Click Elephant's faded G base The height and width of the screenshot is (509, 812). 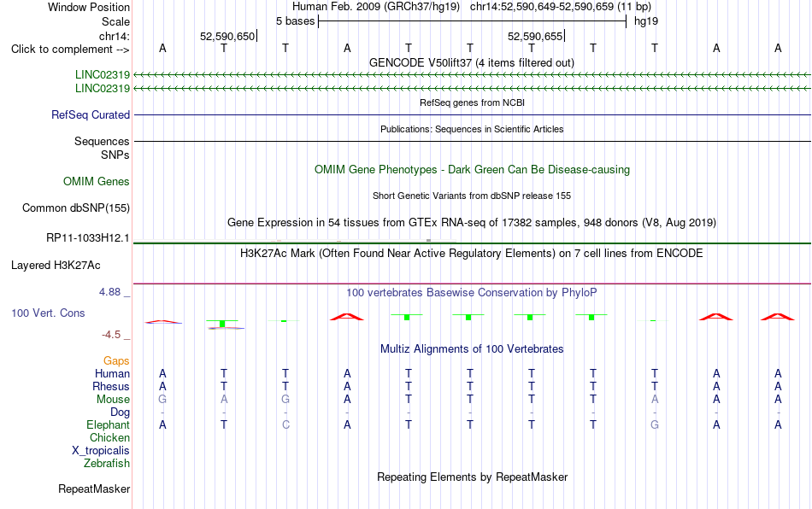[655, 424]
